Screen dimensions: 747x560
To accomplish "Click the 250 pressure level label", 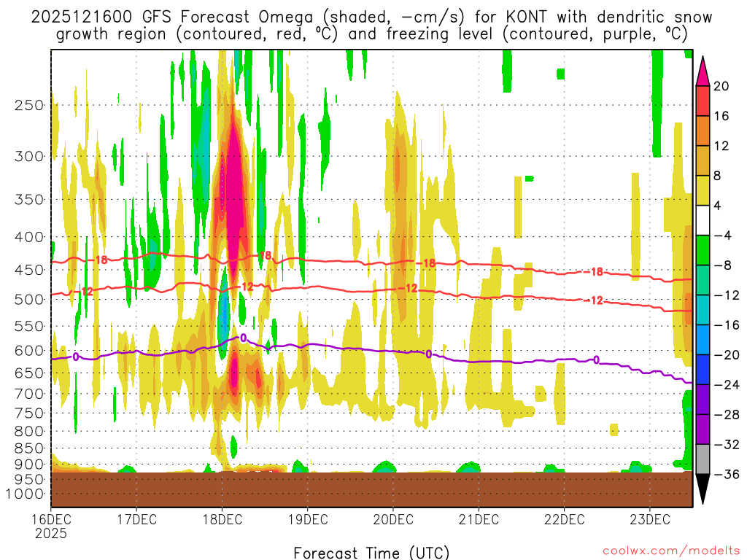I will [29, 105].
